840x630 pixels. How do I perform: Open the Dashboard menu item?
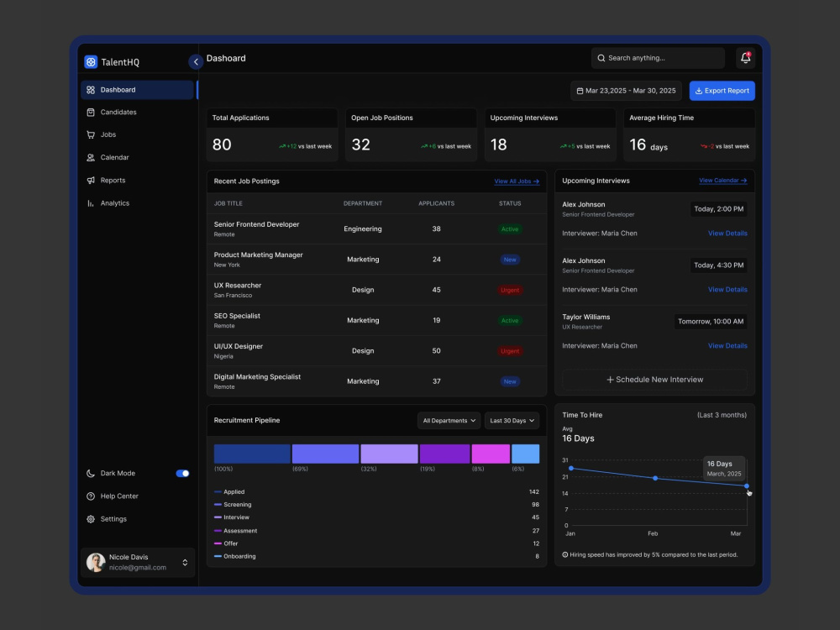pyautogui.click(x=137, y=90)
